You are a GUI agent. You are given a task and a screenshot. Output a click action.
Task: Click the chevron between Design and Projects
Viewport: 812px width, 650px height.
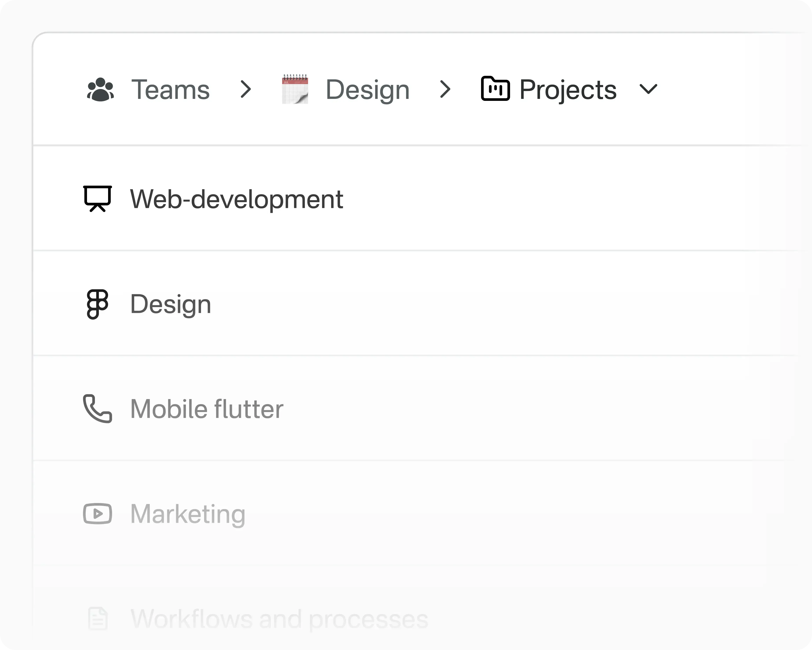click(x=445, y=90)
